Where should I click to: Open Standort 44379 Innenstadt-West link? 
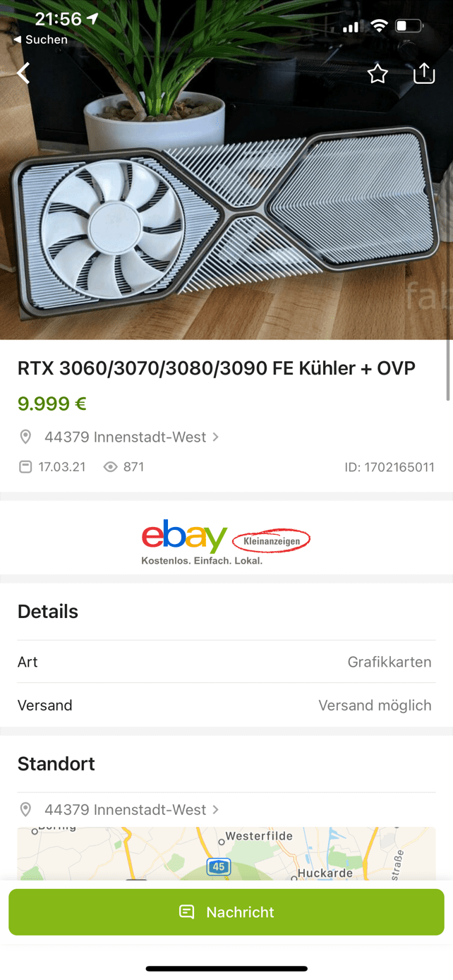126,810
